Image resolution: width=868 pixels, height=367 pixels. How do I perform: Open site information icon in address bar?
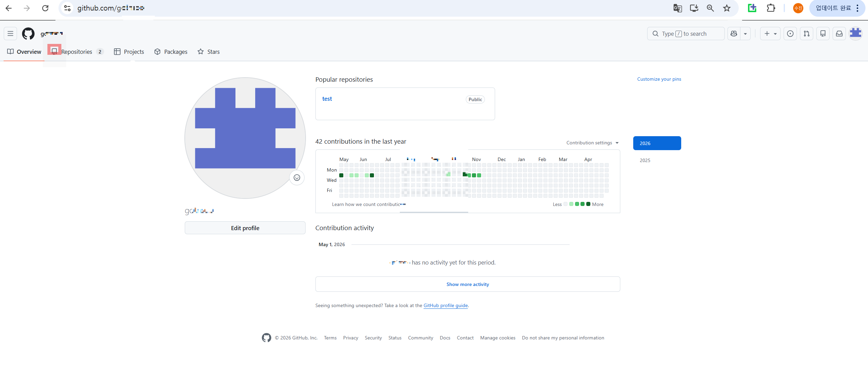point(67,8)
